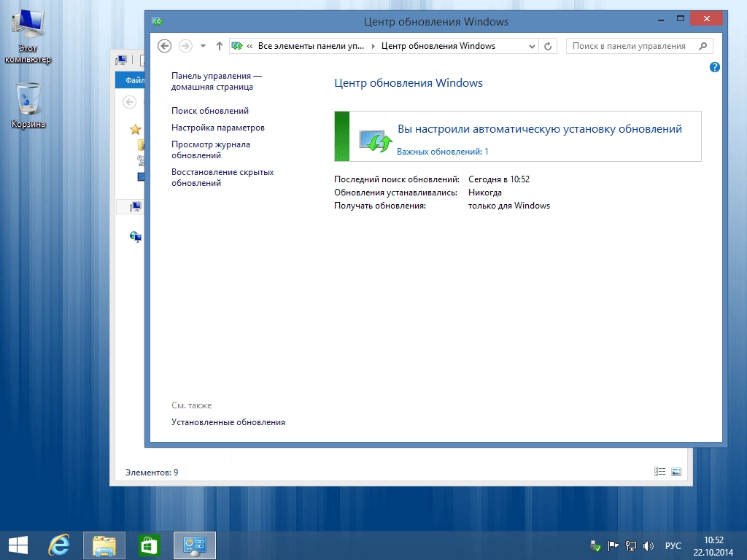This screenshot has width=747, height=560.
Task: Click 'Поиск обновлений' link
Action: point(210,111)
